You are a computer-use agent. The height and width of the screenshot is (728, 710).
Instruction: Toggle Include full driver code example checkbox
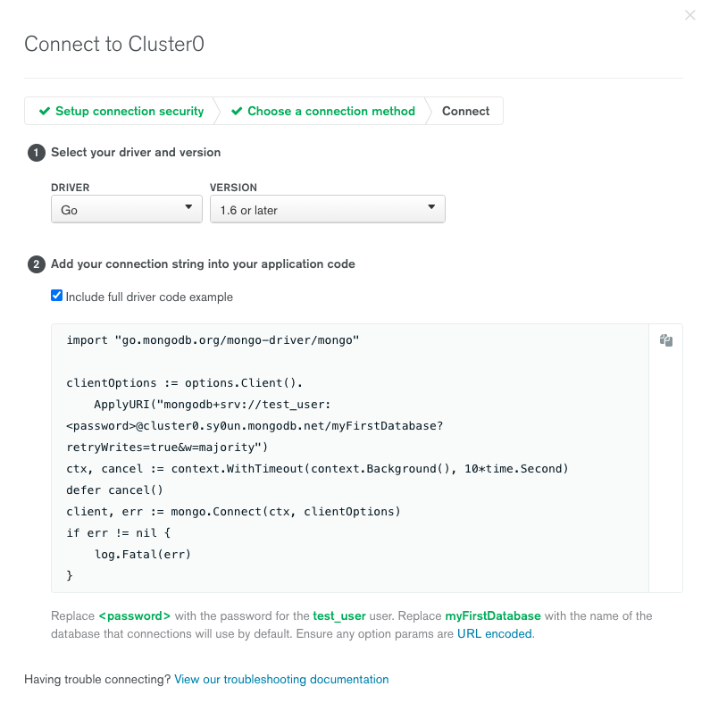tap(57, 296)
